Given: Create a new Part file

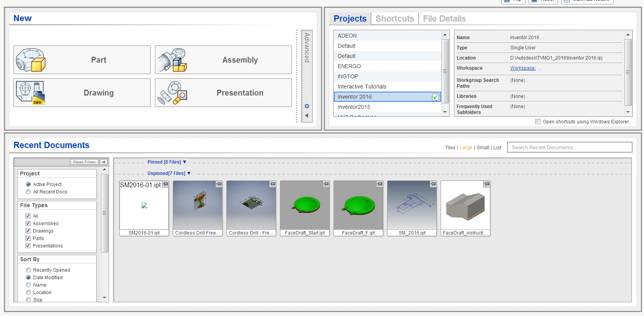Looking at the screenshot, I should point(82,60).
